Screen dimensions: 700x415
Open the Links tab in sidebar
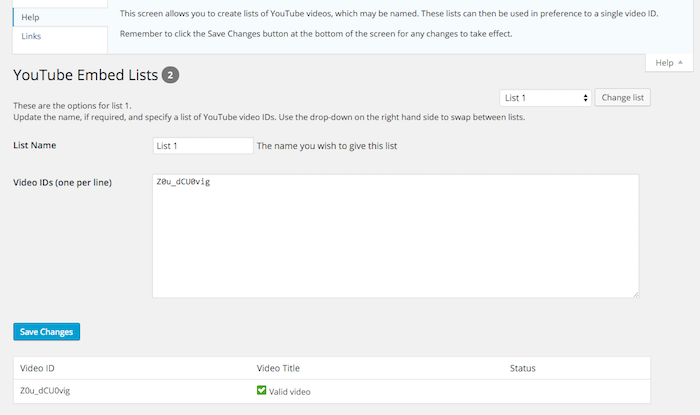pos(31,36)
